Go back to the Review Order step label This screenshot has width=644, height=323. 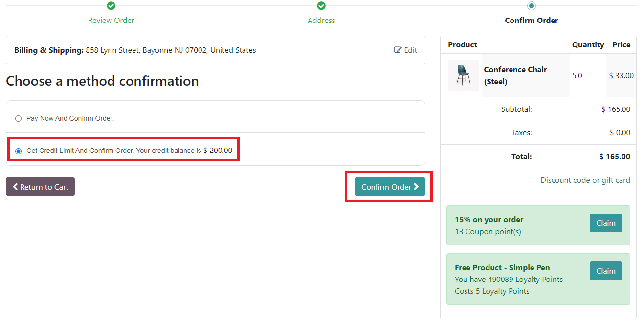[x=111, y=21]
